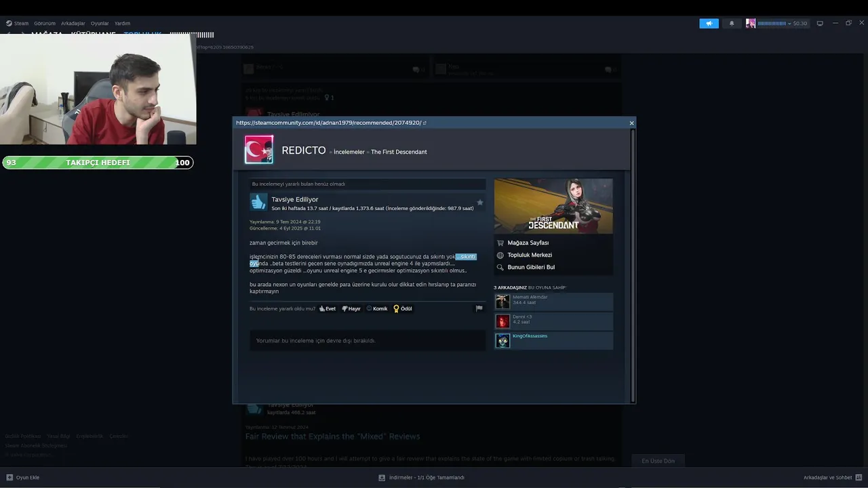Click the Steam logo icon top left
The image size is (868, 488).
click(x=9, y=23)
